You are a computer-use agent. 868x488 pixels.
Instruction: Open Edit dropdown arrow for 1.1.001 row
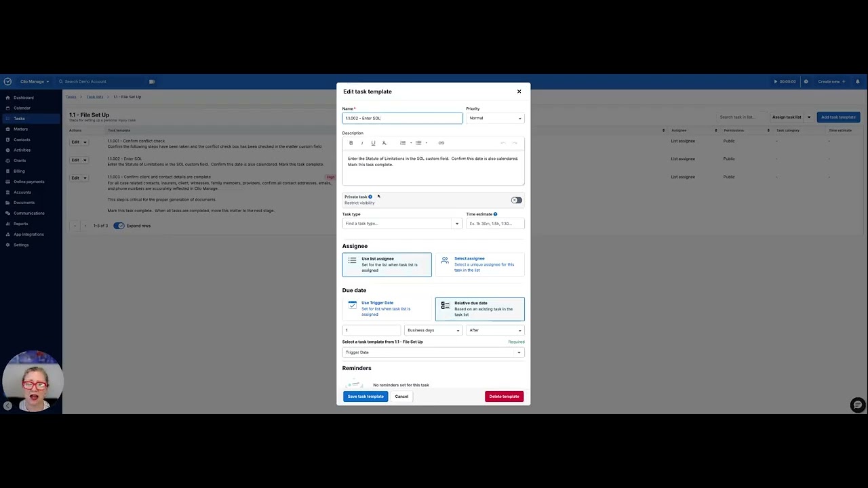pyautogui.click(x=85, y=142)
